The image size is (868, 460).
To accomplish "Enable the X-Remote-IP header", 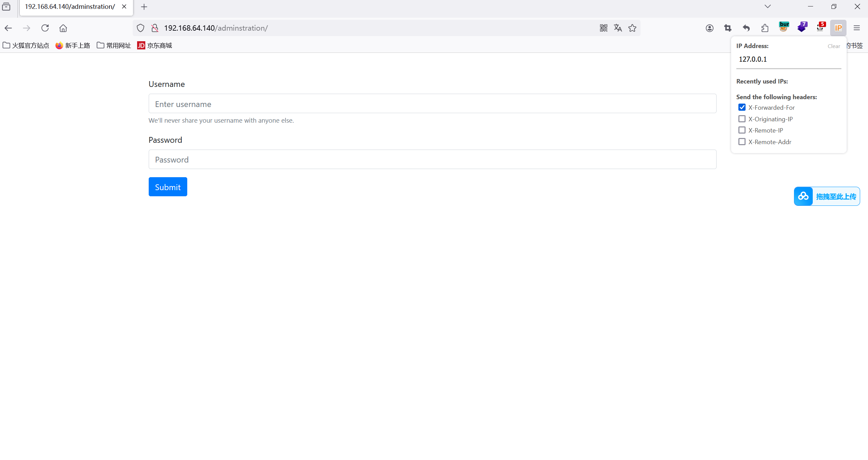I will click(742, 130).
